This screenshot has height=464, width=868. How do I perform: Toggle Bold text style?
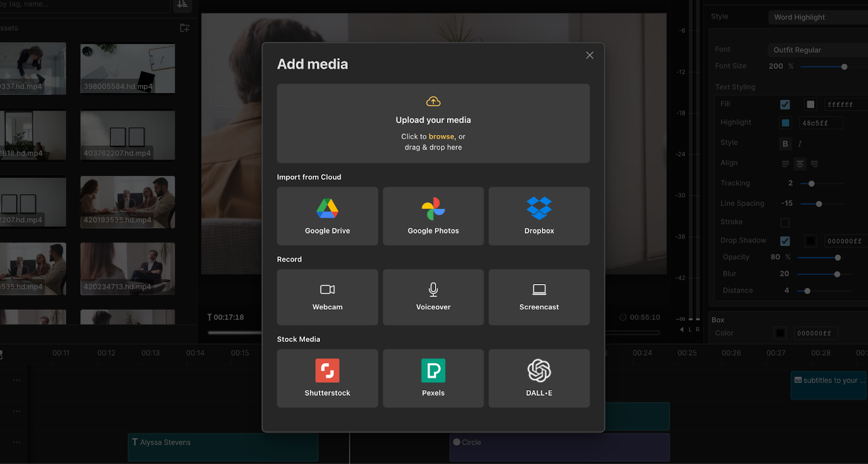click(x=785, y=144)
